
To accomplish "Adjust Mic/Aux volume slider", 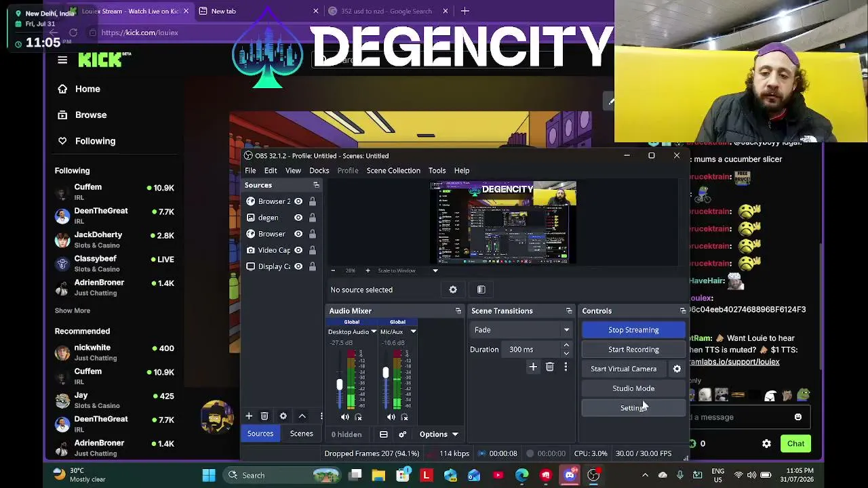I will 385,373.
